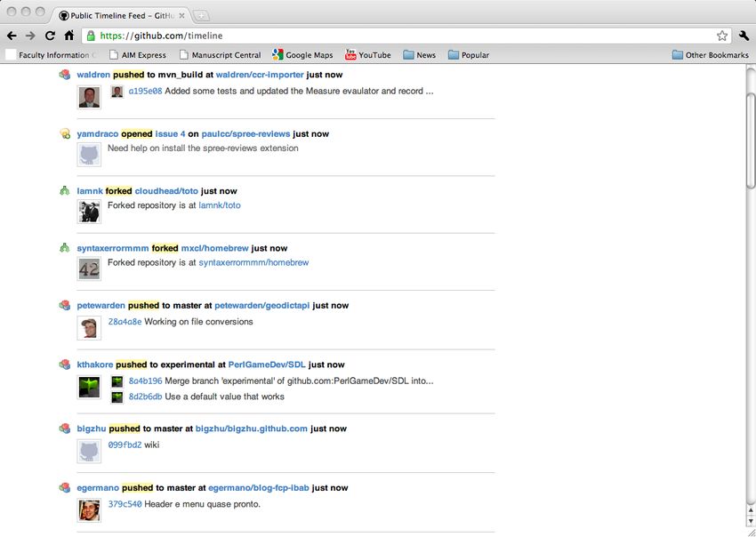Go back with the browser back arrow

point(12,36)
